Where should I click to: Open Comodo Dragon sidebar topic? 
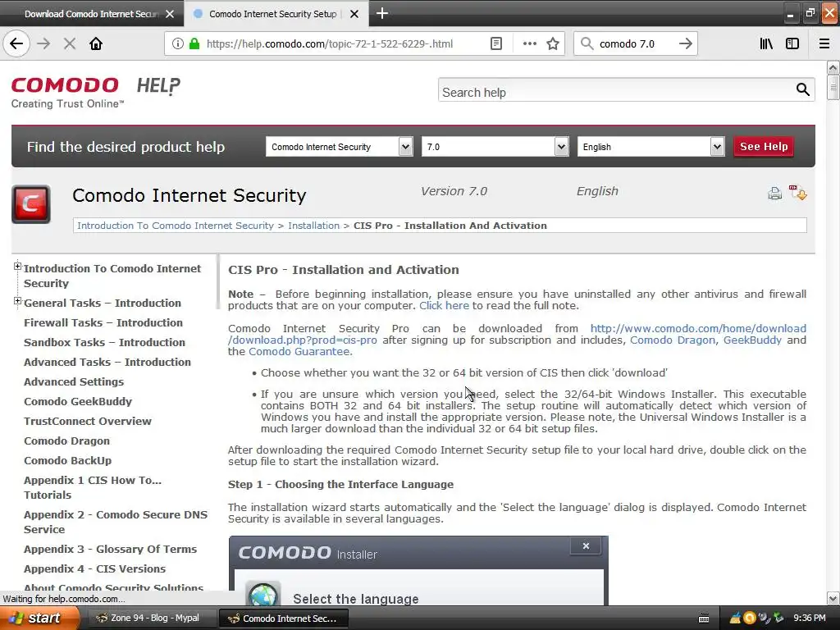67,441
